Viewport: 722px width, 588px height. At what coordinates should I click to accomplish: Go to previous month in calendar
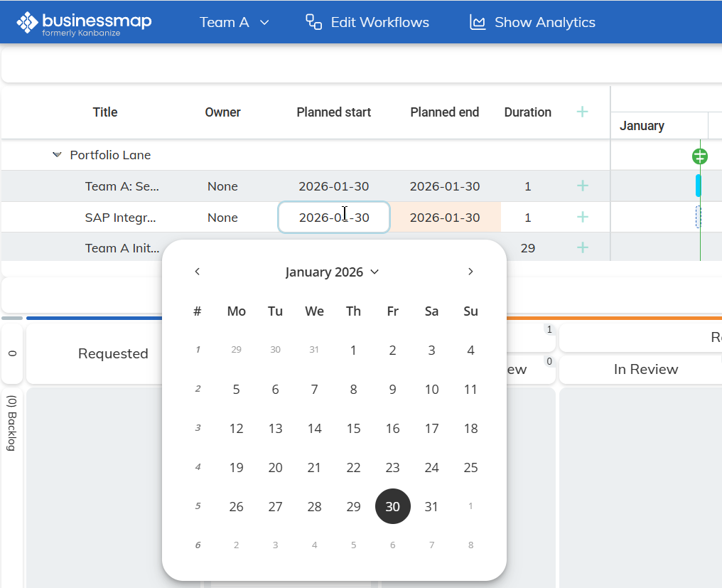coord(198,272)
